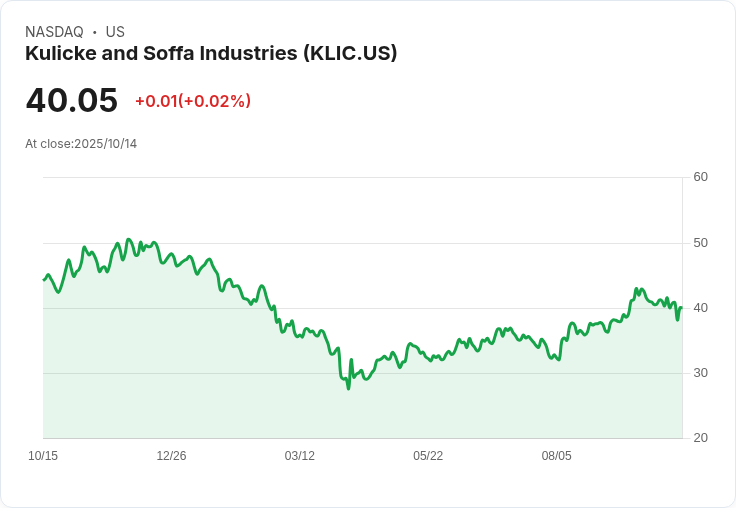Click the +0.01(+0.02%) price change
Image resolution: width=736 pixels, height=508 pixels.
tap(193, 101)
